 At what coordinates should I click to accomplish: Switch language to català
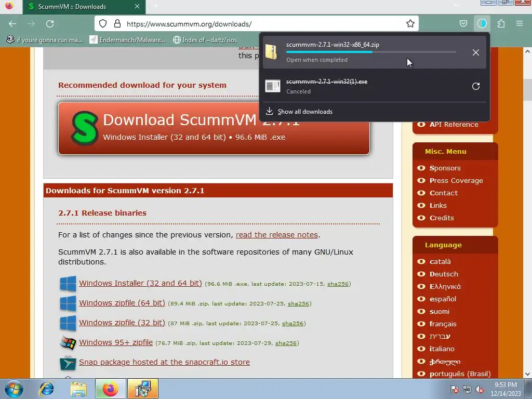click(440, 262)
